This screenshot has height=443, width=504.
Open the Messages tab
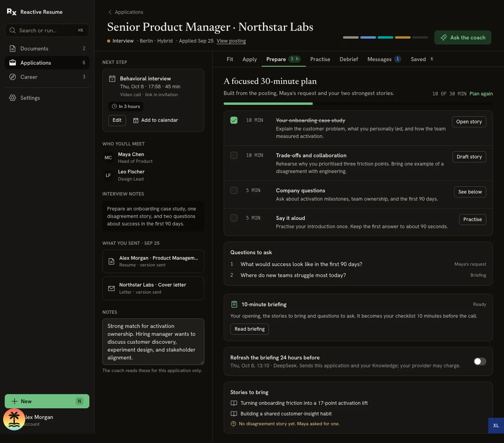click(x=384, y=59)
